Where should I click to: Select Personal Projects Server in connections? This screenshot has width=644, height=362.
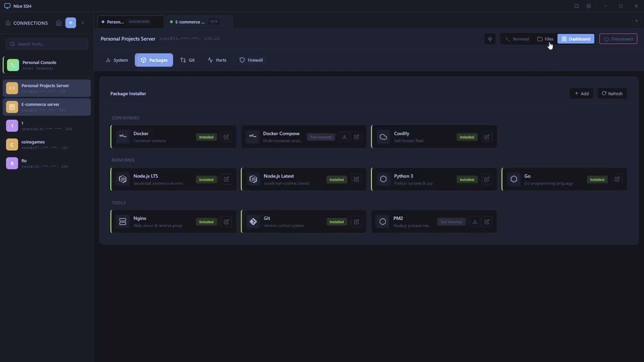[x=47, y=88]
